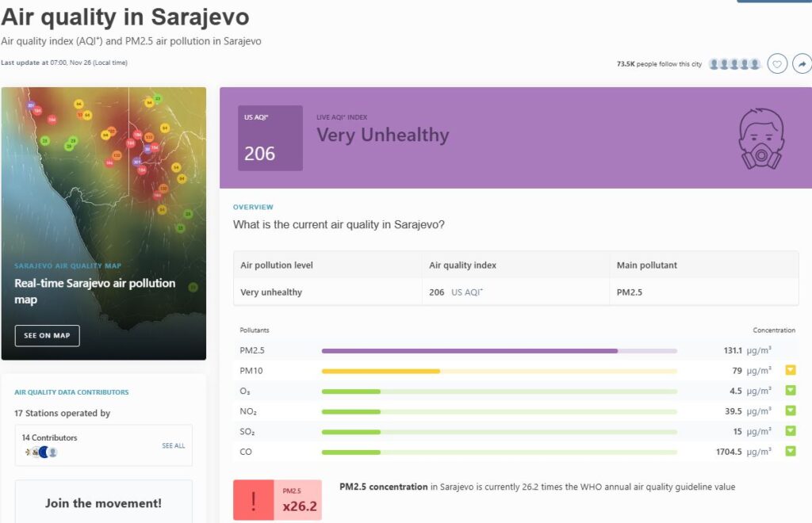Image resolution: width=812 pixels, height=523 pixels.
Task: Click the face mask icon
Action: [x=760, y=139]
